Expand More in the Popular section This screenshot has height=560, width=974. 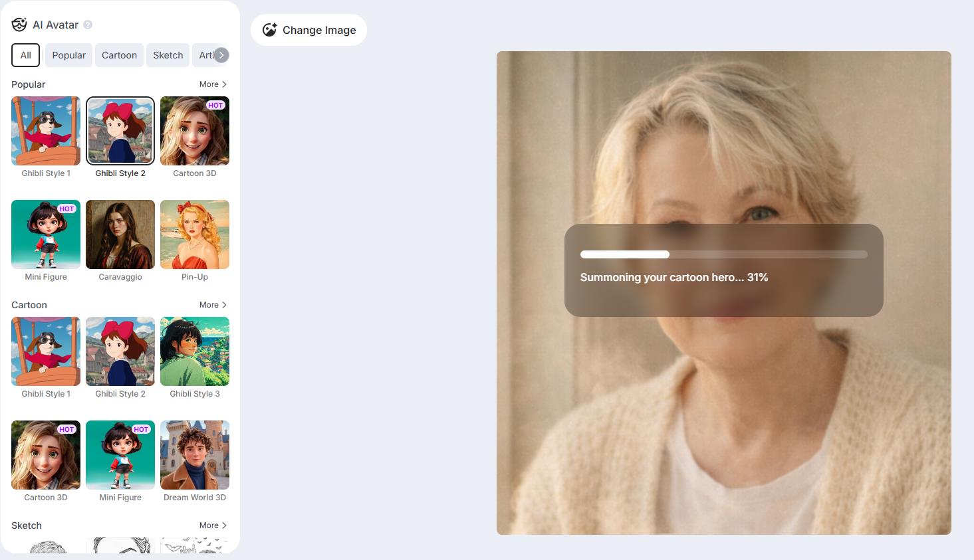click(x=213, y=84)
